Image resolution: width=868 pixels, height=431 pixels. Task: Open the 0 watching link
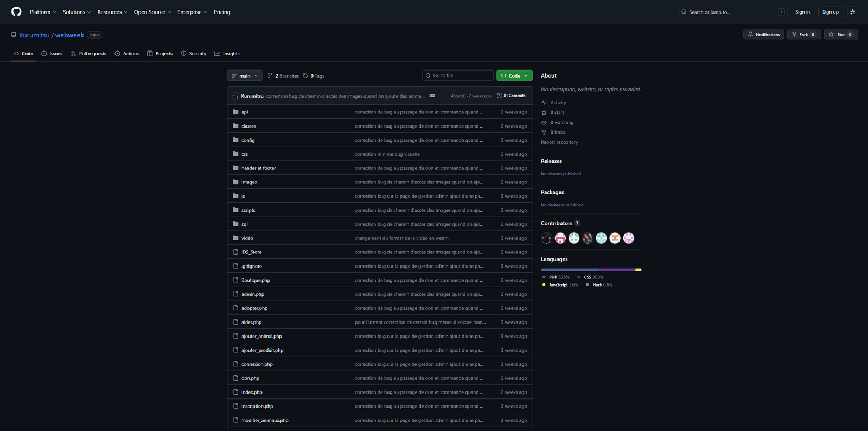(x=557, y=123)
